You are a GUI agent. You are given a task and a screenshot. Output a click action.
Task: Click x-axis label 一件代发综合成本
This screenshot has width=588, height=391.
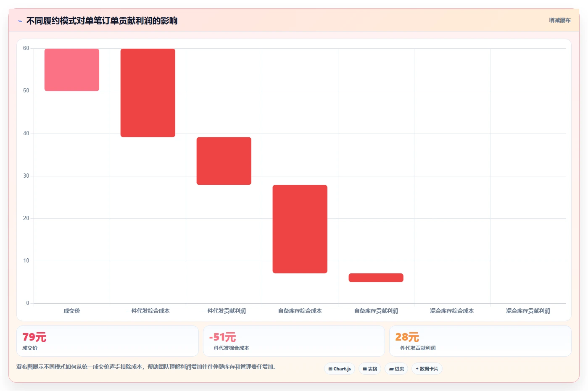click(148, 311)
